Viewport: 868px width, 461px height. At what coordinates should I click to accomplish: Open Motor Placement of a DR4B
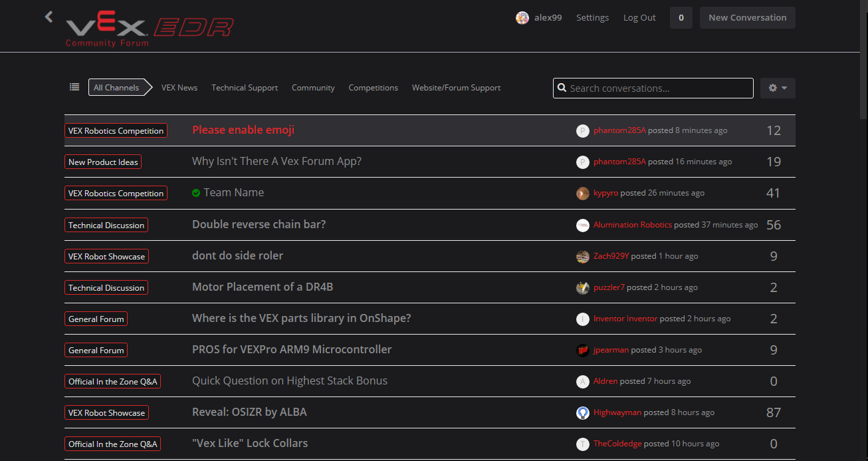point(263,287)
